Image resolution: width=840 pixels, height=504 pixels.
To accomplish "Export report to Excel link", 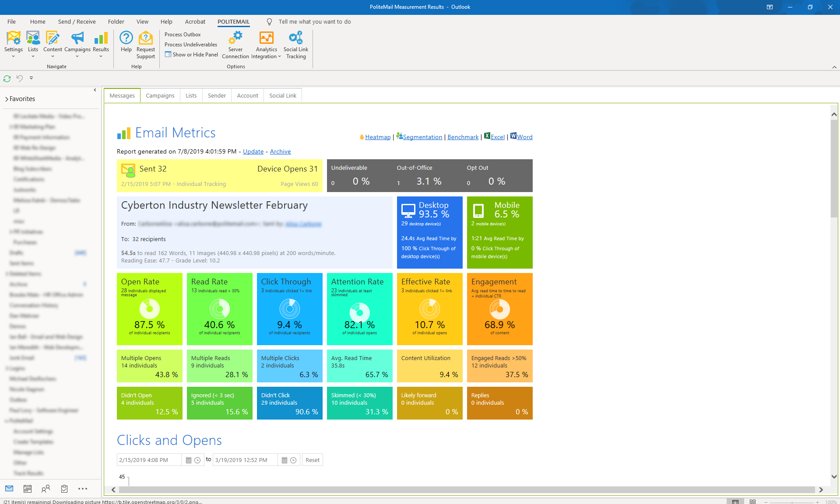I will click(x=498, y=137).
